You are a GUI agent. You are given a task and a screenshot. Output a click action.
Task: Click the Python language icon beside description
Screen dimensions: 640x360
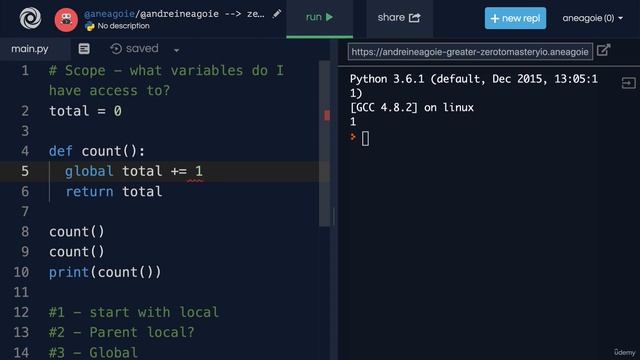89,26
